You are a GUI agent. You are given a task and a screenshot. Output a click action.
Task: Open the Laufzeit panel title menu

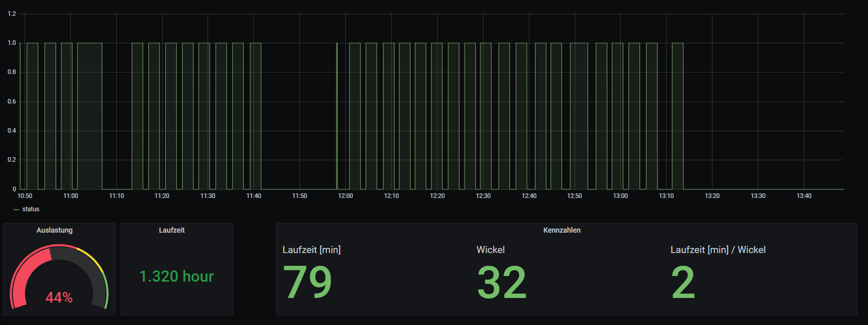pos(172,230)
